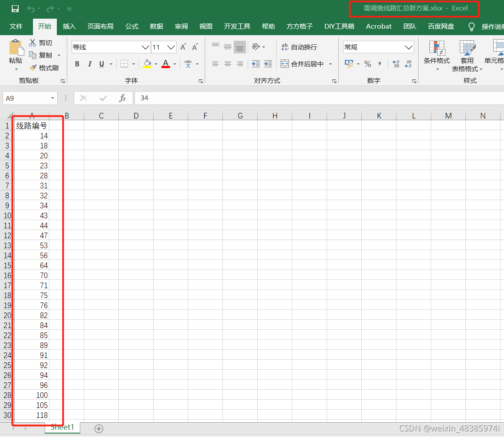Screen dimensions: 504x437
Task: Open the font size dropdown
Action: coord(171,47)
